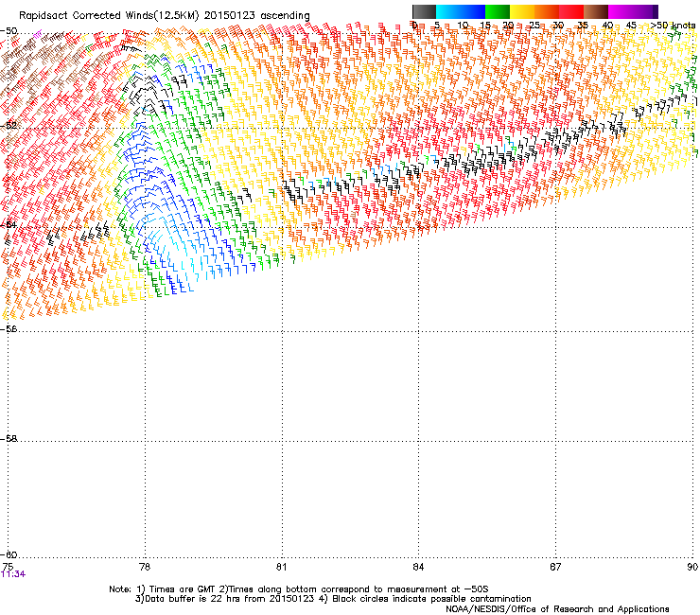This screenshot has height=615, width=700.
Task: Click the 'Note: 1) Times are GMT' line
Action: click(x=299, y=589)
